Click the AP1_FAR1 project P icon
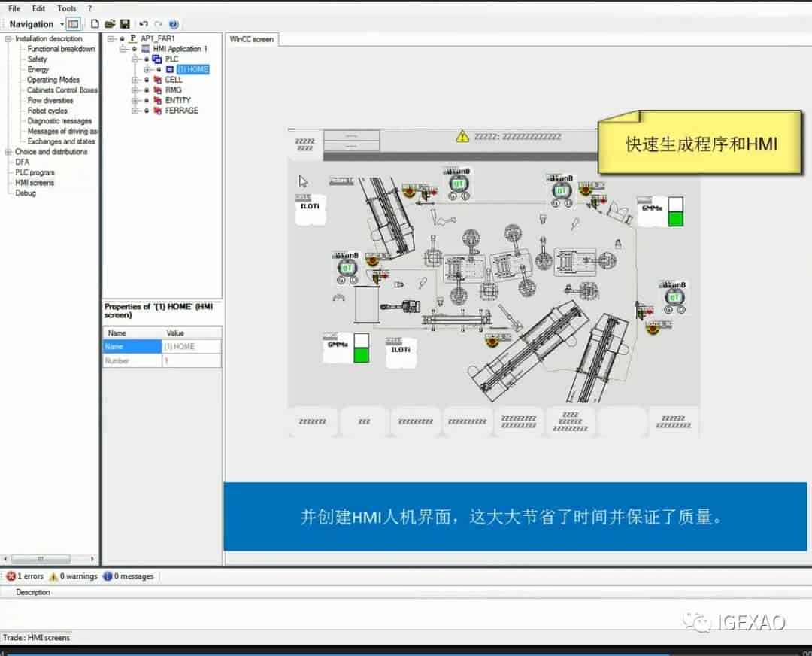The image size is (812, 656). [x=133, y=38]
